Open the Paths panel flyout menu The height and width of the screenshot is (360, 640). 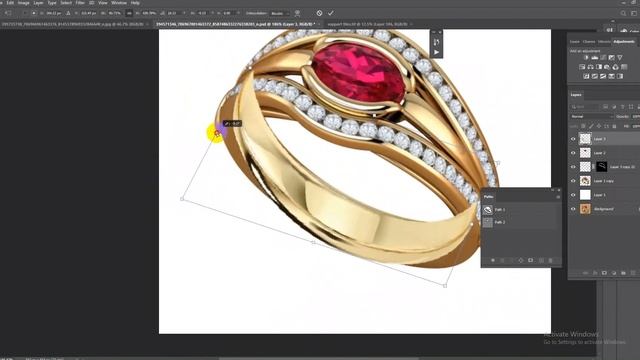click(558, 197)
